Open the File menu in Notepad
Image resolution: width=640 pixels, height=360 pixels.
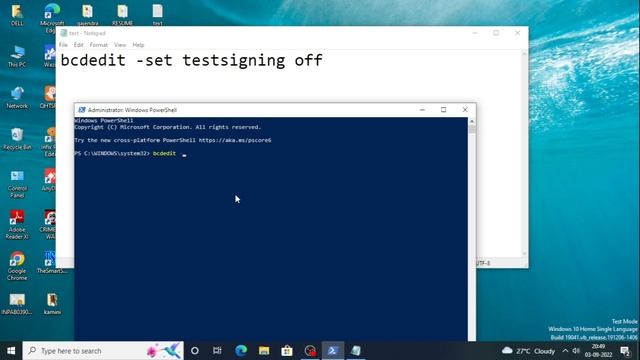coord(63,44)
